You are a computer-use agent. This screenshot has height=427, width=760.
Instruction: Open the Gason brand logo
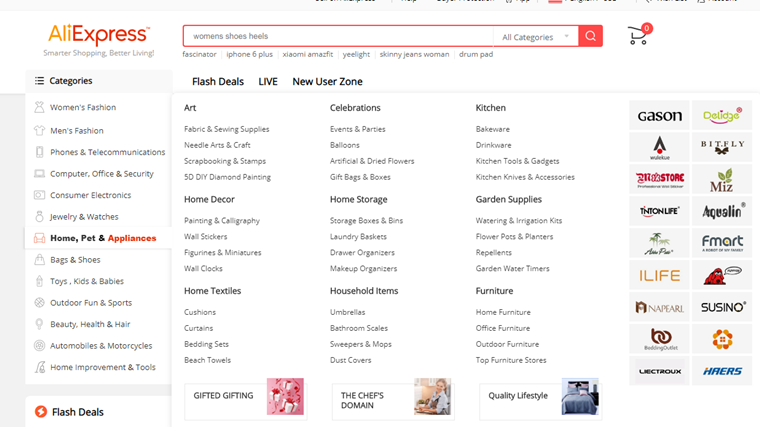click(x=659, y=115)
